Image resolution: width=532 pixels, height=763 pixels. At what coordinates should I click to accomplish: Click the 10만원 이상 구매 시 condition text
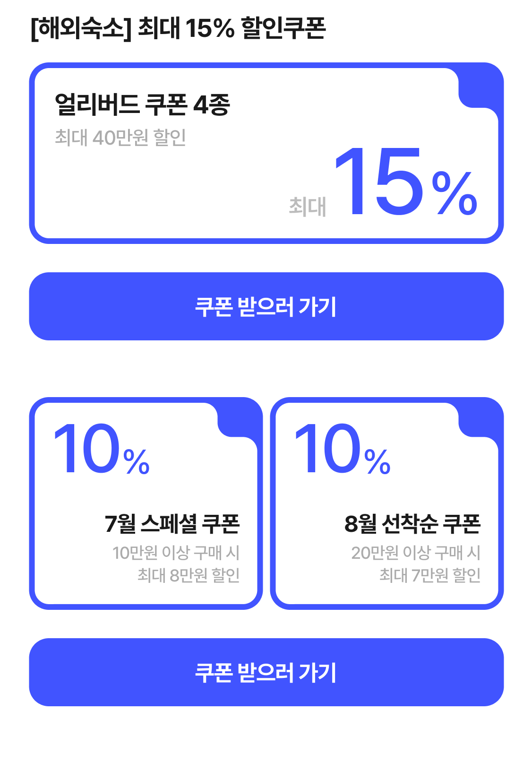coord(176,553)
